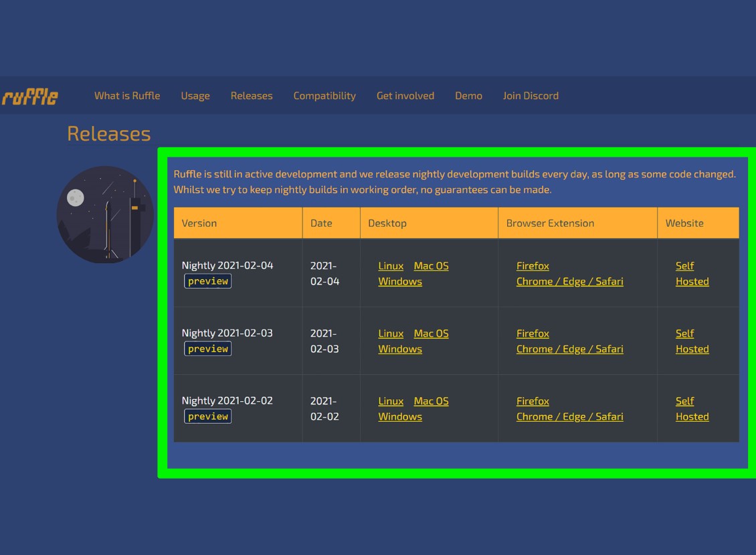756x555 pixels.
Task: Open the What is Ruffle menu item
Action: tap(127, 96)
